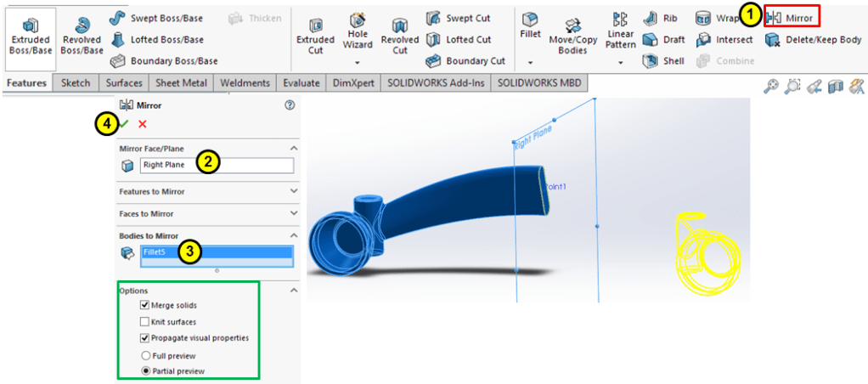
Task: Confirm the mirror with green checkmark
Action: point(125,124)
